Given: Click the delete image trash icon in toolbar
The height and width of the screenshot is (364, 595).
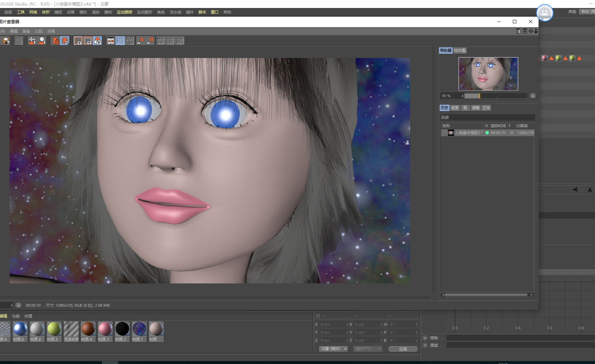Looking at the screenshot, I should click(55, 41).
